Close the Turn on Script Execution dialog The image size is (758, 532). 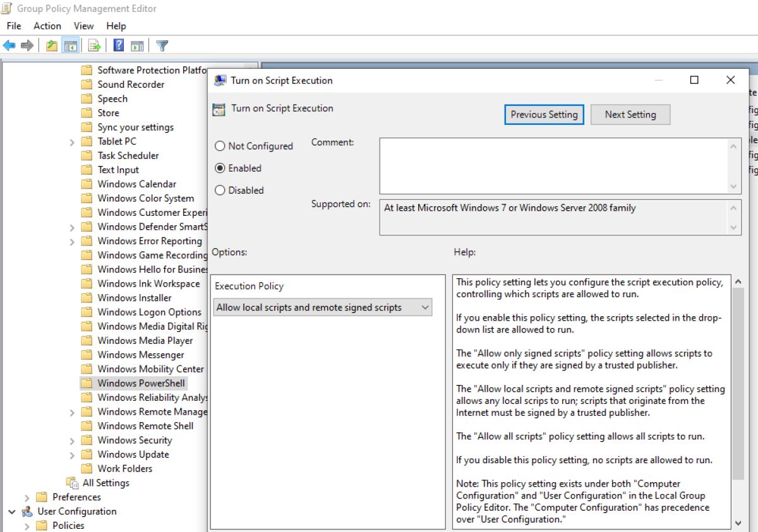click(731, 80)
